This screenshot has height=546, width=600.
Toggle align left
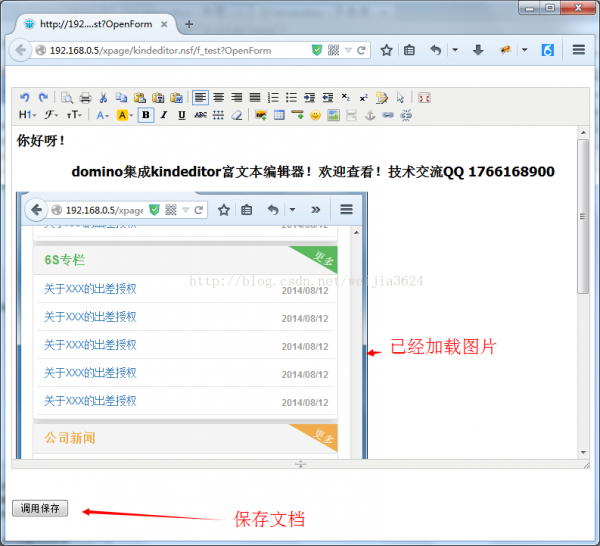200,98
